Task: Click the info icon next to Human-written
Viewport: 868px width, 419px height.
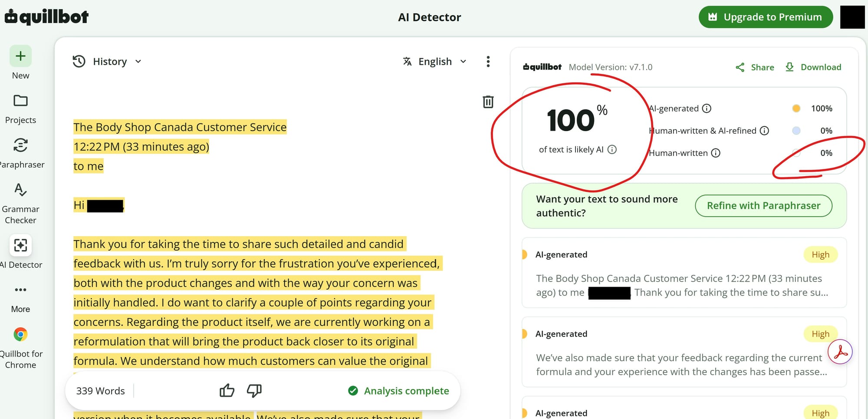Action: (716, 153)
